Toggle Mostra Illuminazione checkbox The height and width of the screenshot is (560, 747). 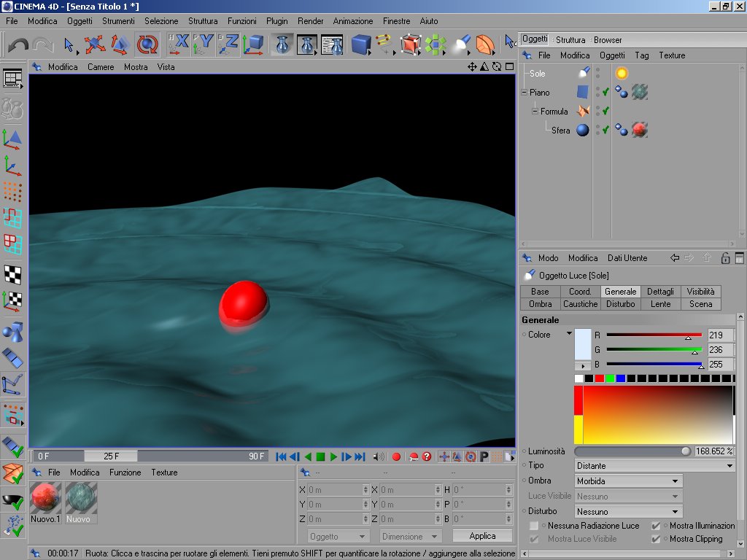point(656,526)
